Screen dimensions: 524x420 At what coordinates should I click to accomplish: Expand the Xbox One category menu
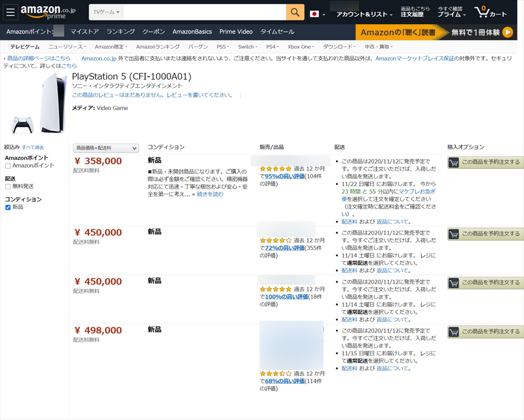(x=301, y=47)
